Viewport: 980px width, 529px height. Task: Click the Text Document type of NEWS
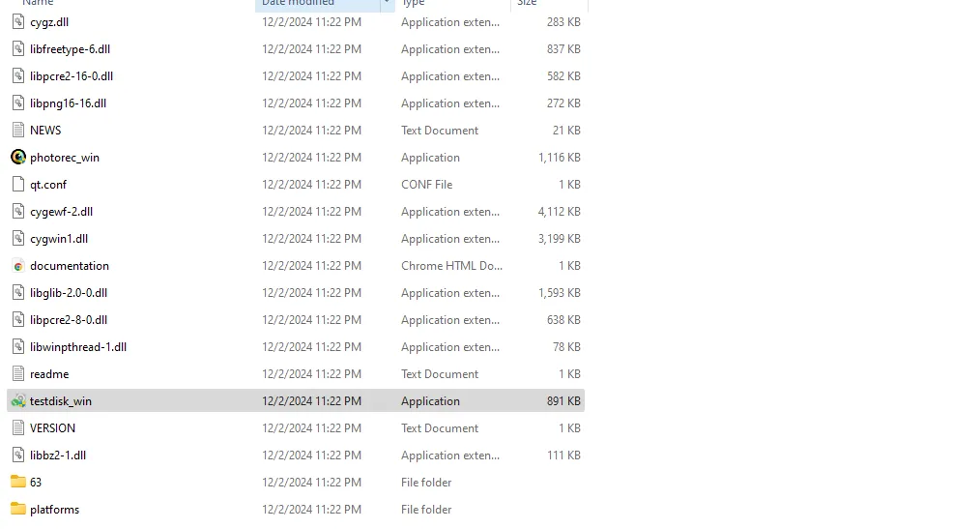coord(440,130)
